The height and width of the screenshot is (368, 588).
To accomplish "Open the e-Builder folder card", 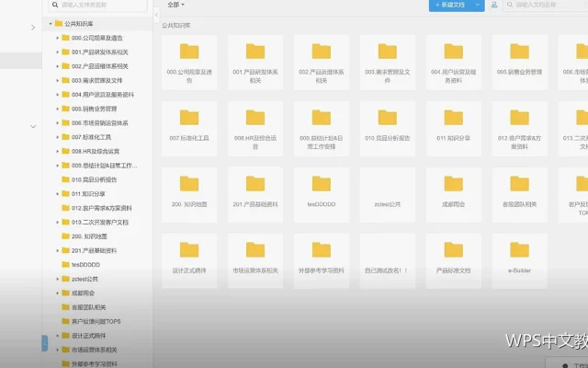I will [520, 261].
